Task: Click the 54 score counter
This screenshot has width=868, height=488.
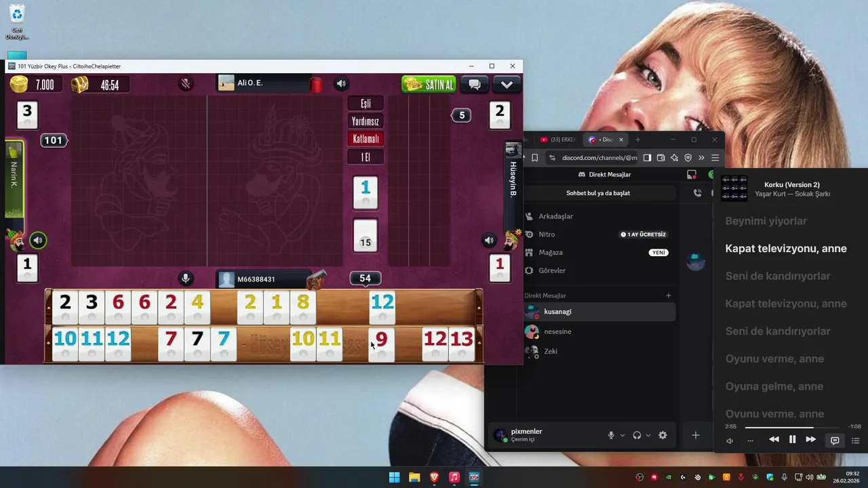Action: click(x=365, y=279)
